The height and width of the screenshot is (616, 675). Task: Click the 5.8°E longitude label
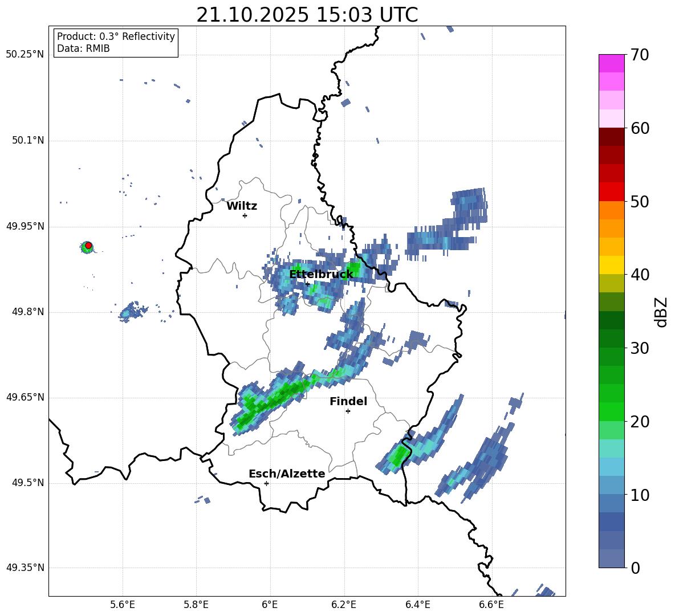(196, 605)
